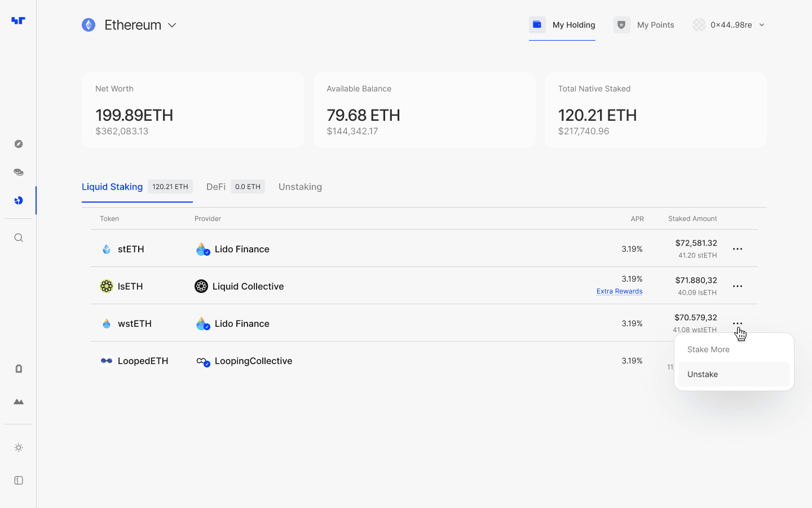Click the Token column header

[109, 218]
